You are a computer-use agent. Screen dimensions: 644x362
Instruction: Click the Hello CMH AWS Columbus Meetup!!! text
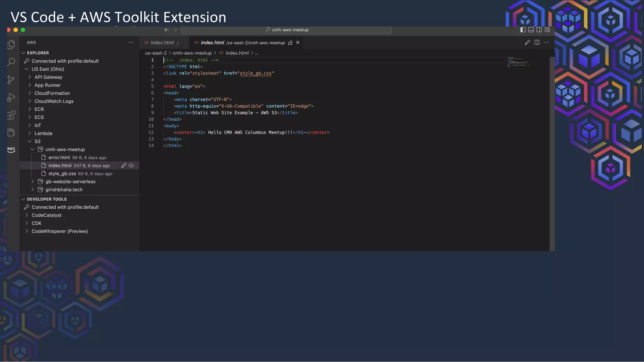(250, 132)
